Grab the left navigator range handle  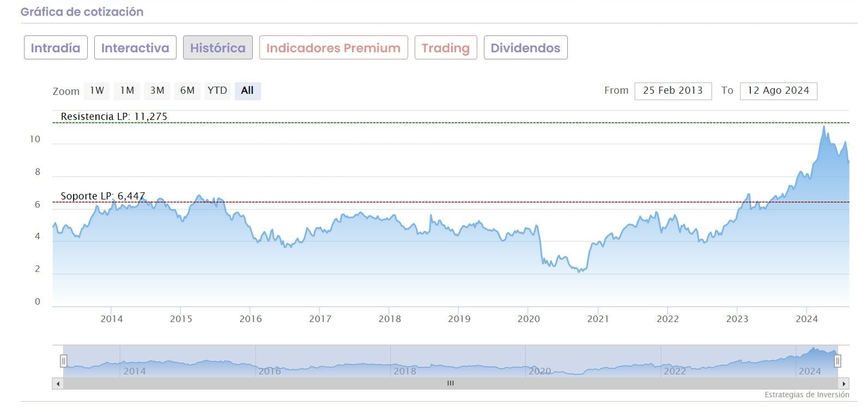click(64, 361)
